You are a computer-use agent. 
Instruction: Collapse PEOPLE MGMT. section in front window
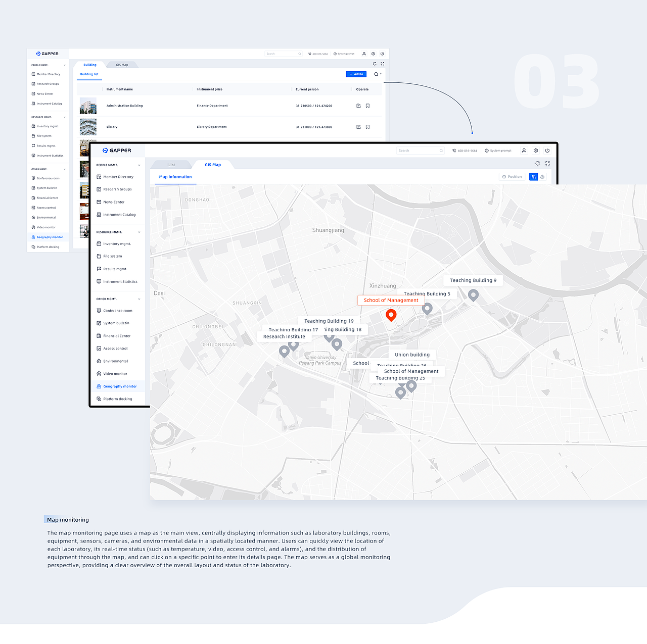coord(139,165)
